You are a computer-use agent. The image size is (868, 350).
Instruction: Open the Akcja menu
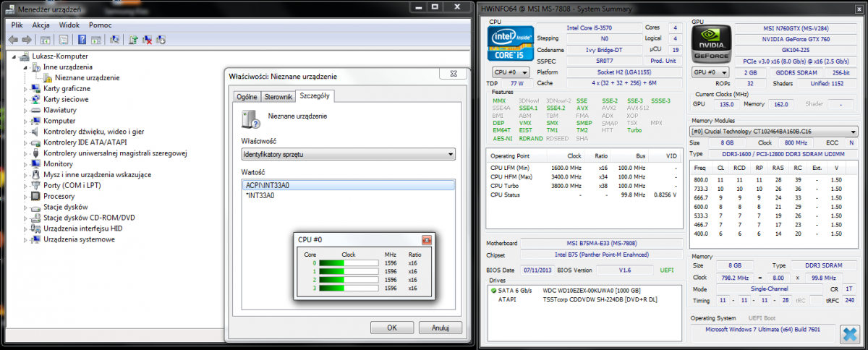click(41, 25)
